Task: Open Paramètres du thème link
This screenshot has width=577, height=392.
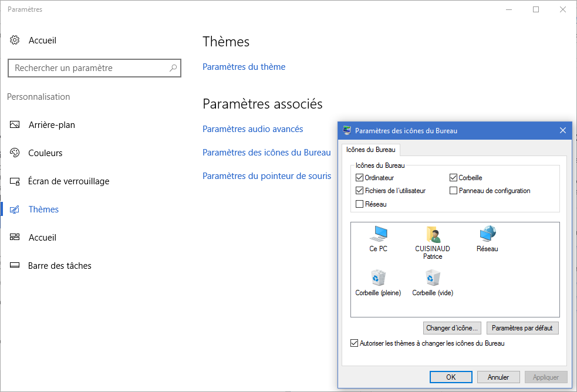Action: pos(244,67)
